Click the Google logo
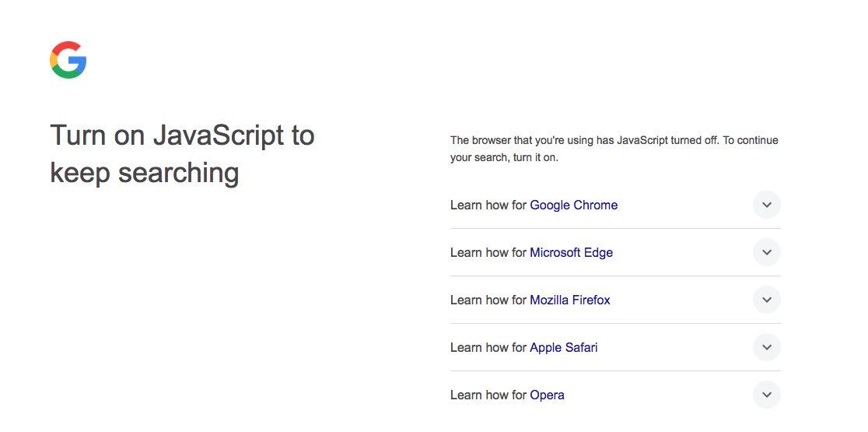Screen dimensions: 868x432 click(68, 60)
